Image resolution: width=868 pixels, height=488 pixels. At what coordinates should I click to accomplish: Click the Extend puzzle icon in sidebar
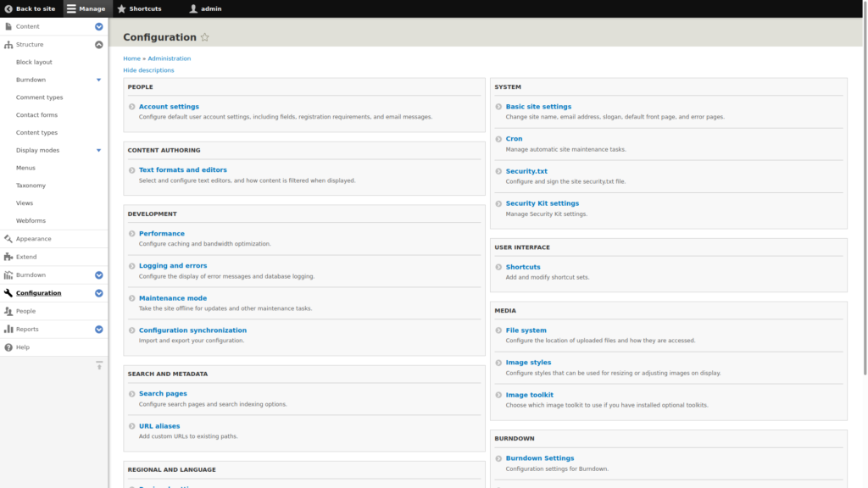tap(8, 257)
